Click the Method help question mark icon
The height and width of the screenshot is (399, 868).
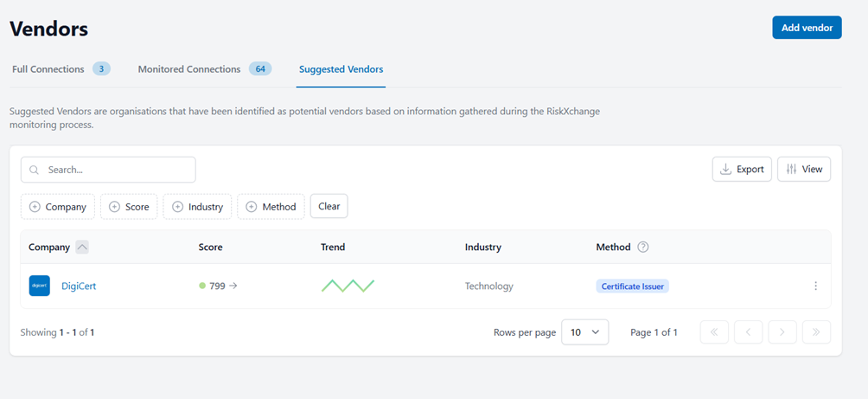tap(642, 247)
